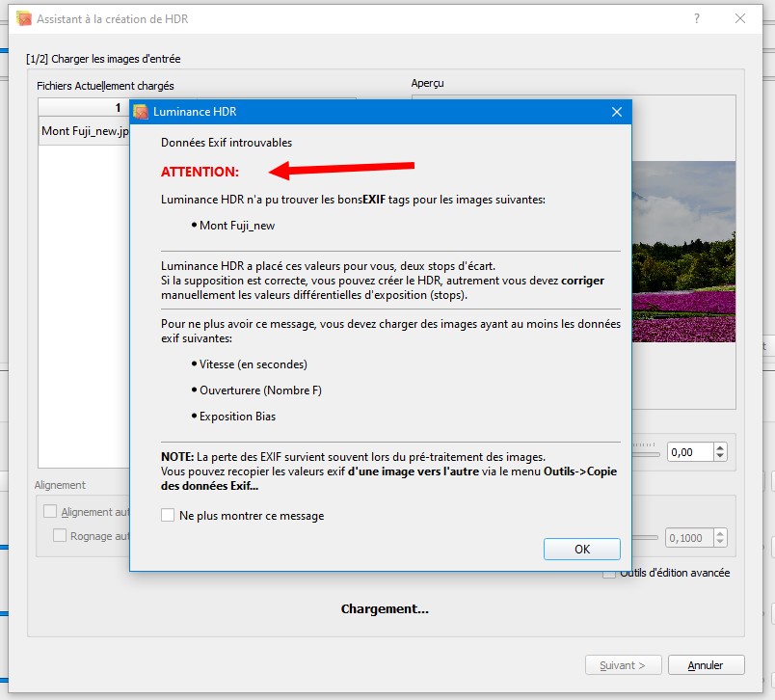Click the Annuler button in wizard
Viewport: 775px width, 700px height.
pyautogui.click(x=706, y=665)
